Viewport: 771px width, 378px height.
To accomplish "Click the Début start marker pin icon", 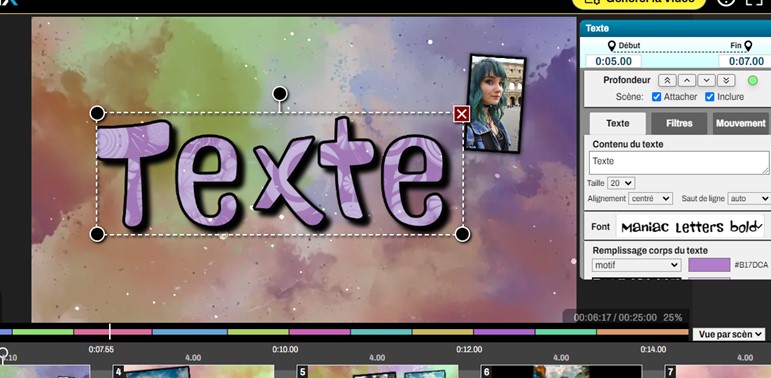I will point(612,46).
